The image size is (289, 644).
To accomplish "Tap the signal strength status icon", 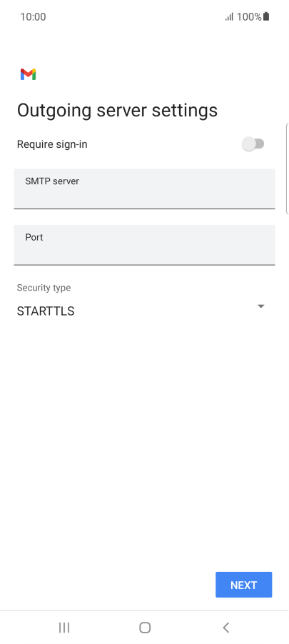I will click(x=229, y=17).
